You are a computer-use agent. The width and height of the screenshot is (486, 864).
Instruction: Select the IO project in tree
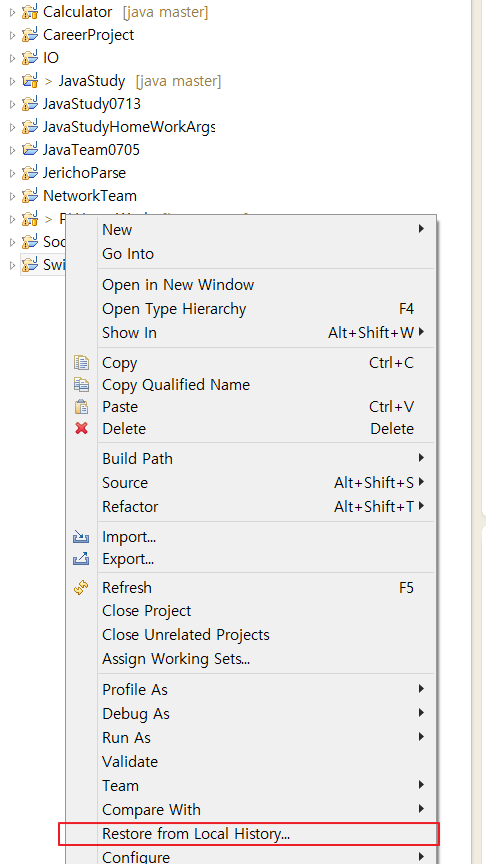[x=51, y=58]
